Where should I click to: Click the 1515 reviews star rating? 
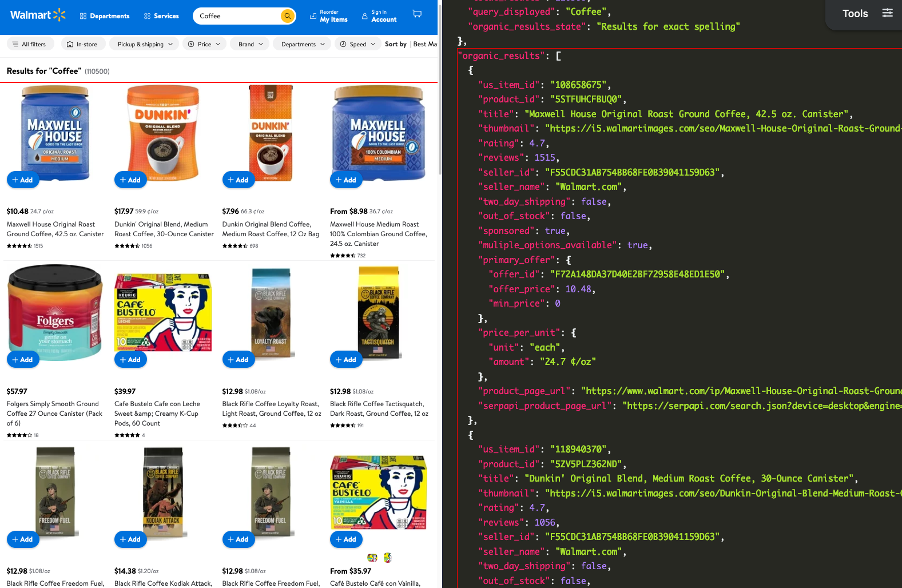click(25, 246)
